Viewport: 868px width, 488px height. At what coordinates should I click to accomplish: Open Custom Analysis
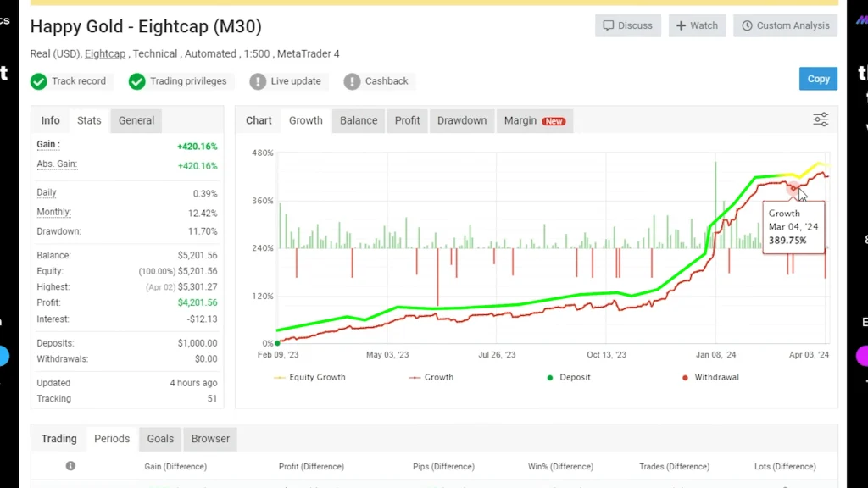(785, 25)
